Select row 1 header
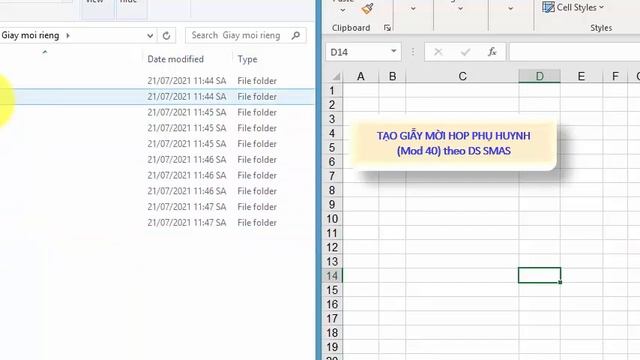This screenshot has height=360, width=640. (332, 91)
